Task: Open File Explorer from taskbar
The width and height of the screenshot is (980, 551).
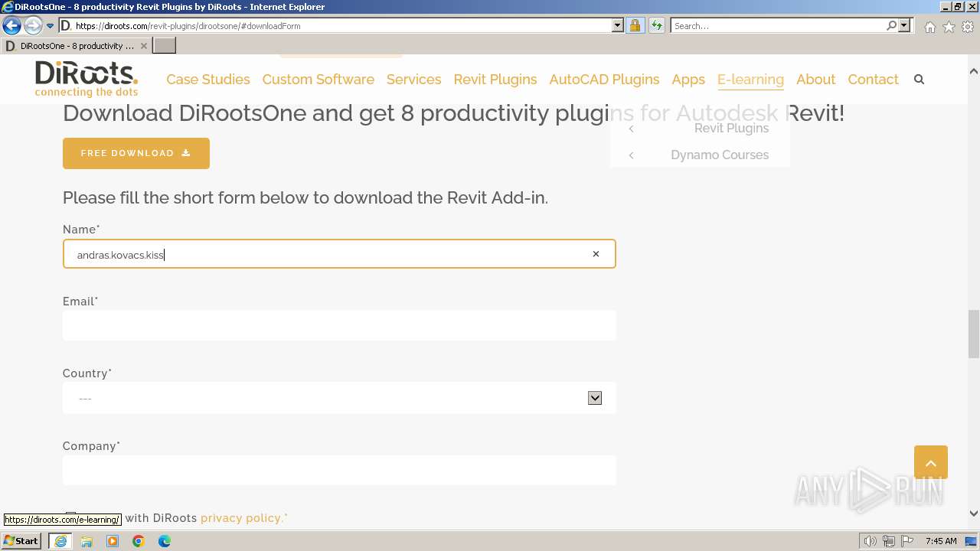Action: 87,541
